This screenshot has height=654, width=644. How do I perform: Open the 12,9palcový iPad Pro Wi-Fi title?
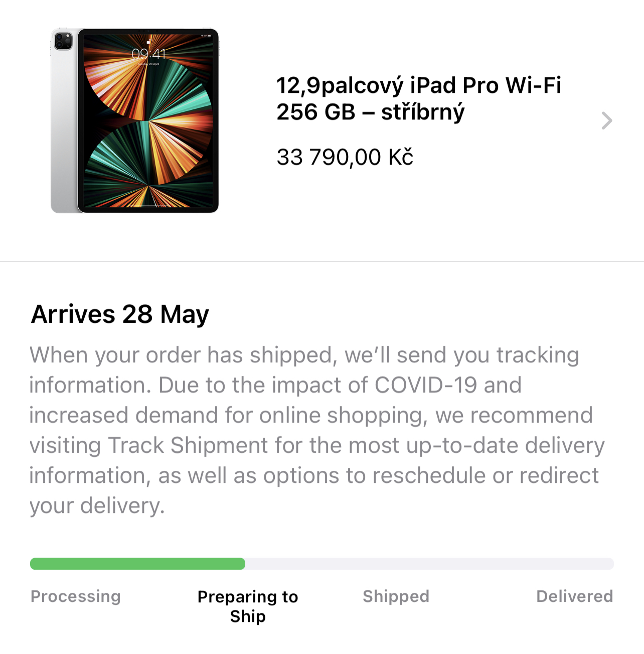coord(419,85)
